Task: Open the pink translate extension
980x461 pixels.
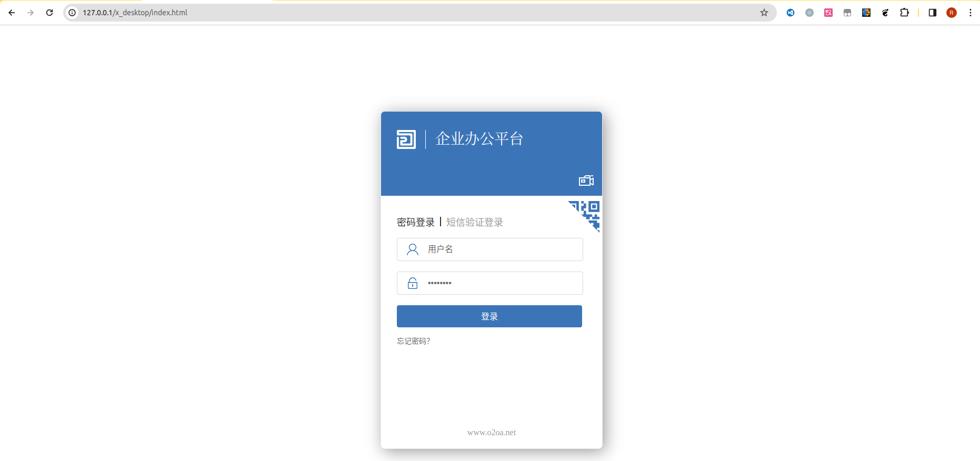Action: (828, 13)
